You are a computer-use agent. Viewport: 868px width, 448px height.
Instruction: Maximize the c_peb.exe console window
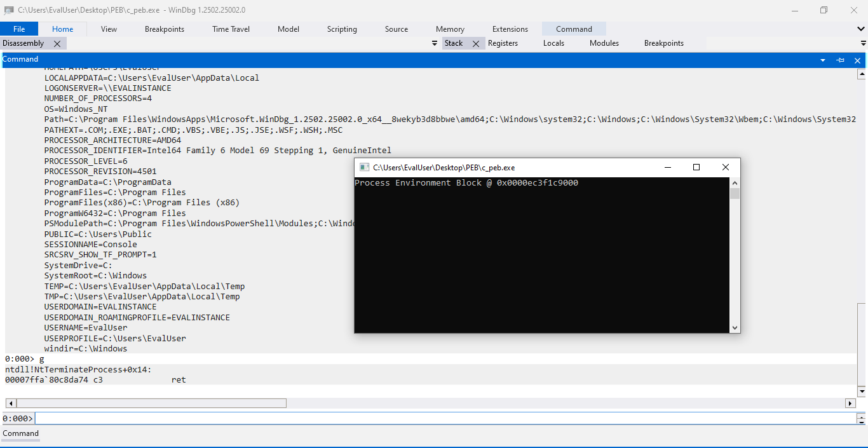click(x=696, y=167)
